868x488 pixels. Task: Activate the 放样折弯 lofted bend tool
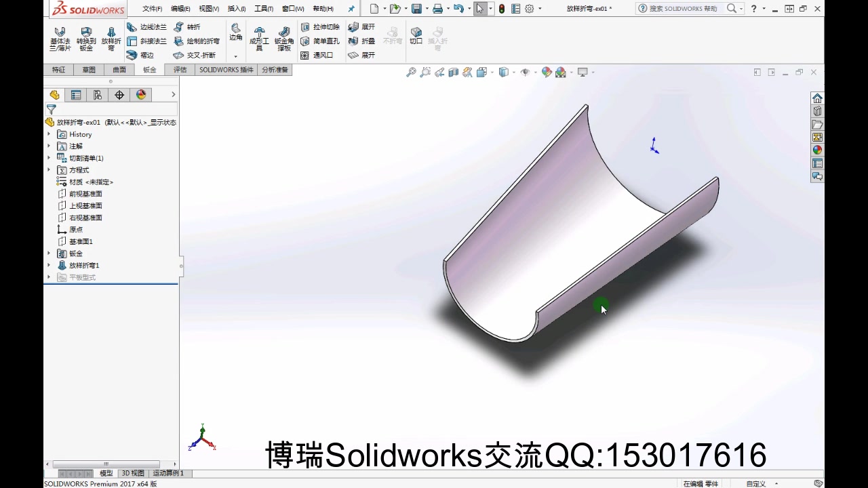click(x=111, y=39)
